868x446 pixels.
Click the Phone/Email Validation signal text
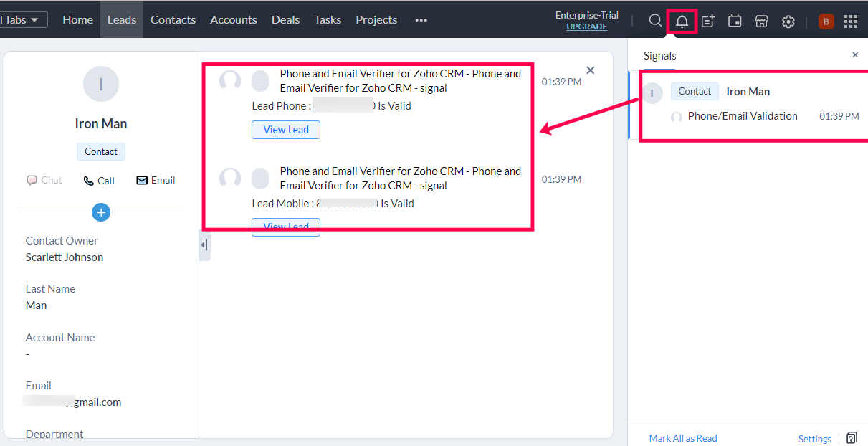[743, 115]
